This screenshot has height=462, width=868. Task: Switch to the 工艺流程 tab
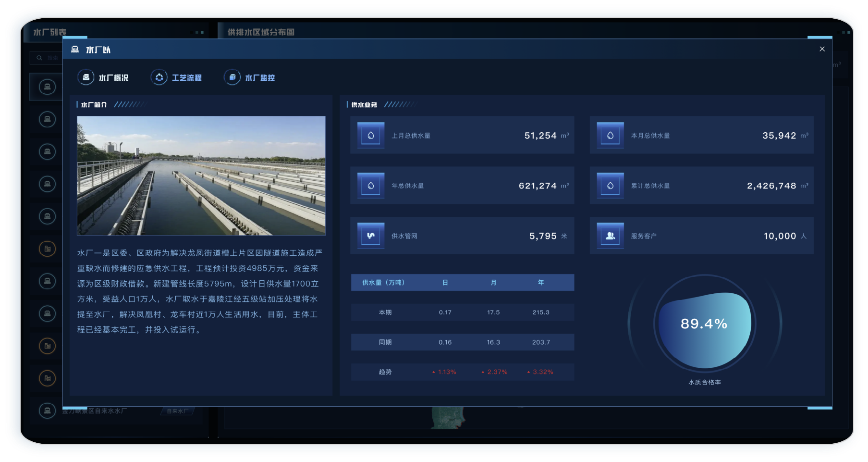[x=186, y=77]
